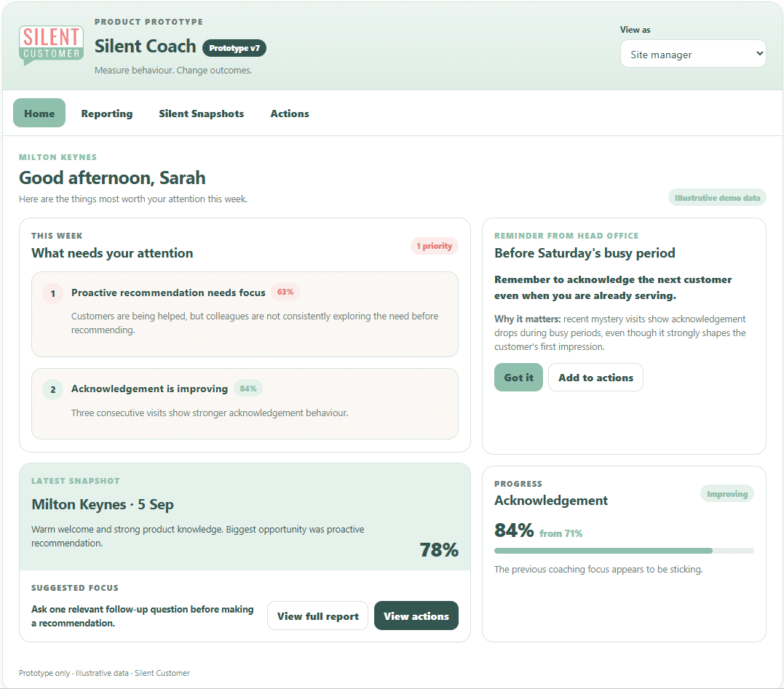
Task: Open the Silent Snapshots tab
Action: point(202,113)
